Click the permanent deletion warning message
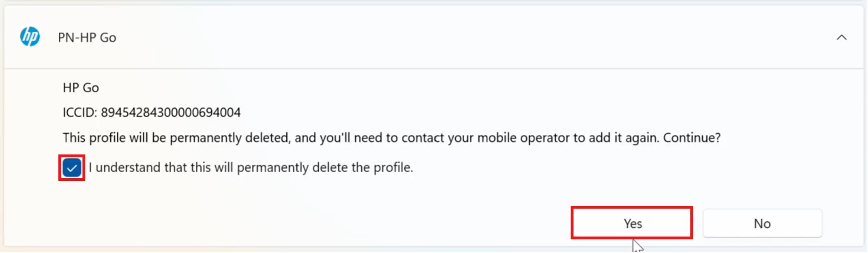Viewport: 868px width, 253px height. tap(391, 138)
